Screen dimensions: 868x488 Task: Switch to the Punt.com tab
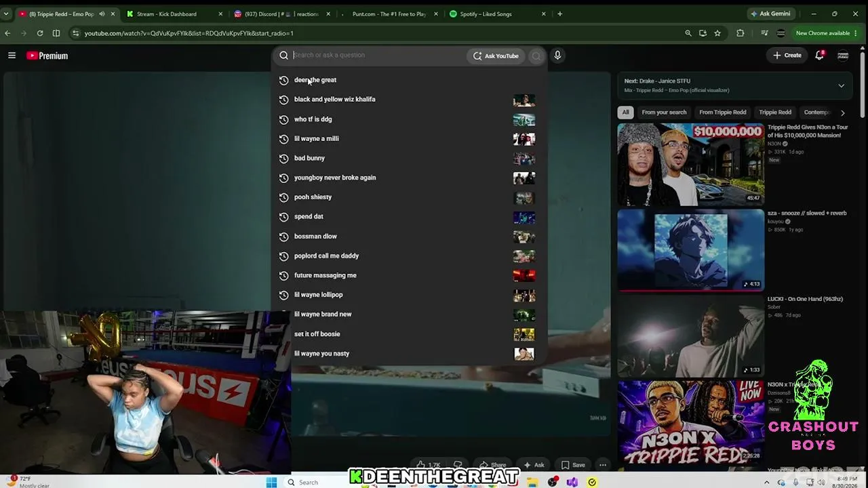(389, 14)
